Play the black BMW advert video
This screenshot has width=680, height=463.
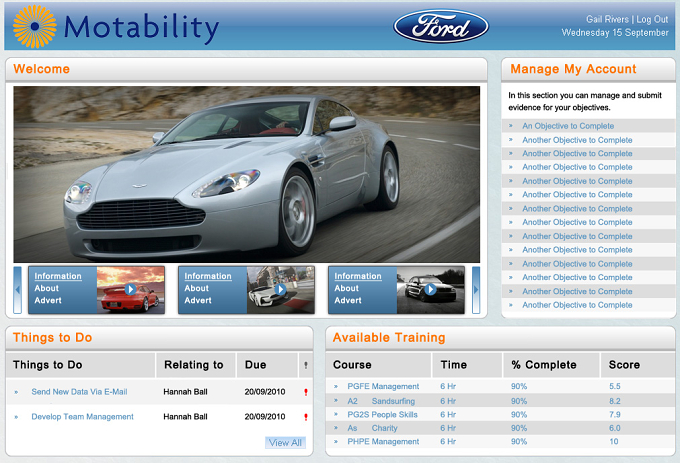point(430,289)
